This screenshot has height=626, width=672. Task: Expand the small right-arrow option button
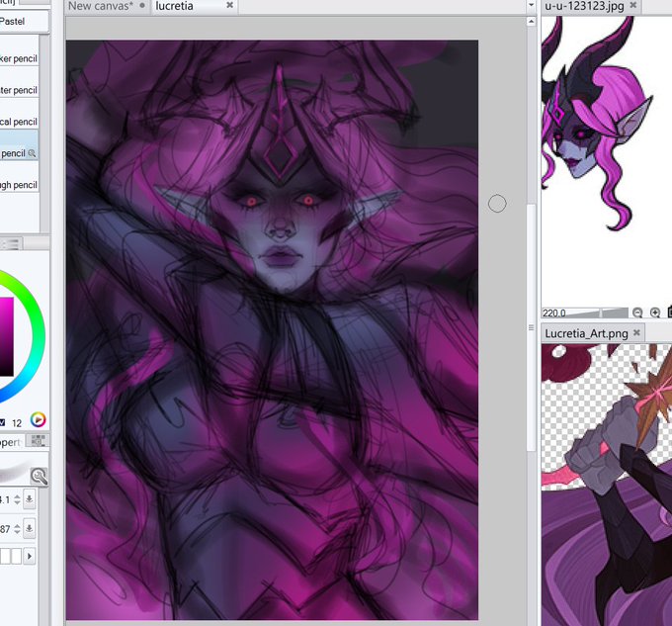[x=29, y=557]
